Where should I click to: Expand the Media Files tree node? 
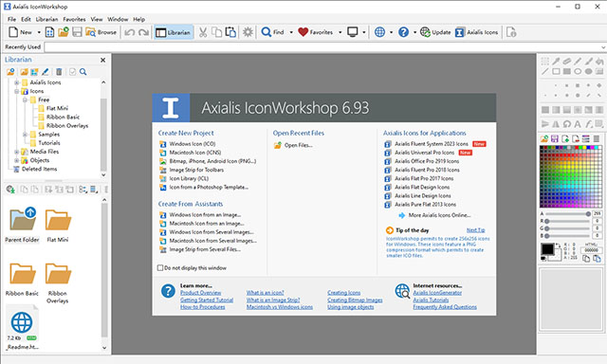(x=17, y=152)
